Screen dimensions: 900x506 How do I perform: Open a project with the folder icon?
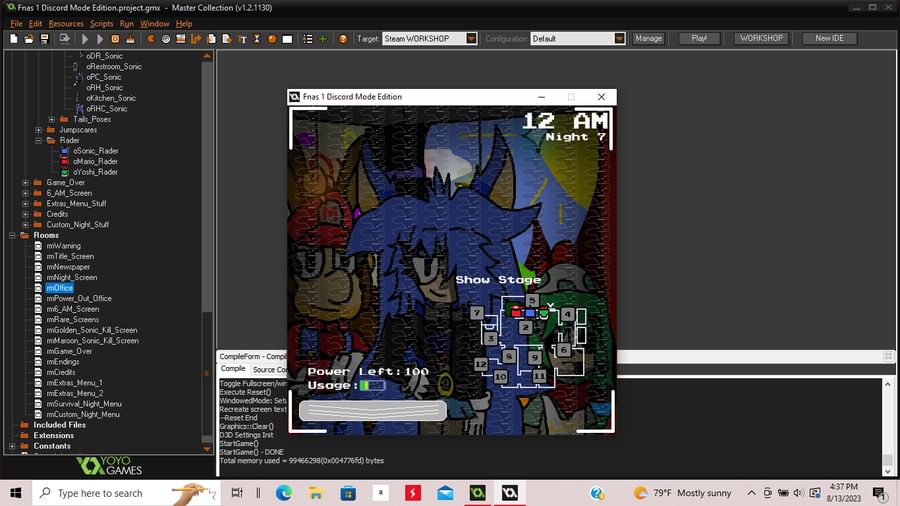[x=29, y=39]
